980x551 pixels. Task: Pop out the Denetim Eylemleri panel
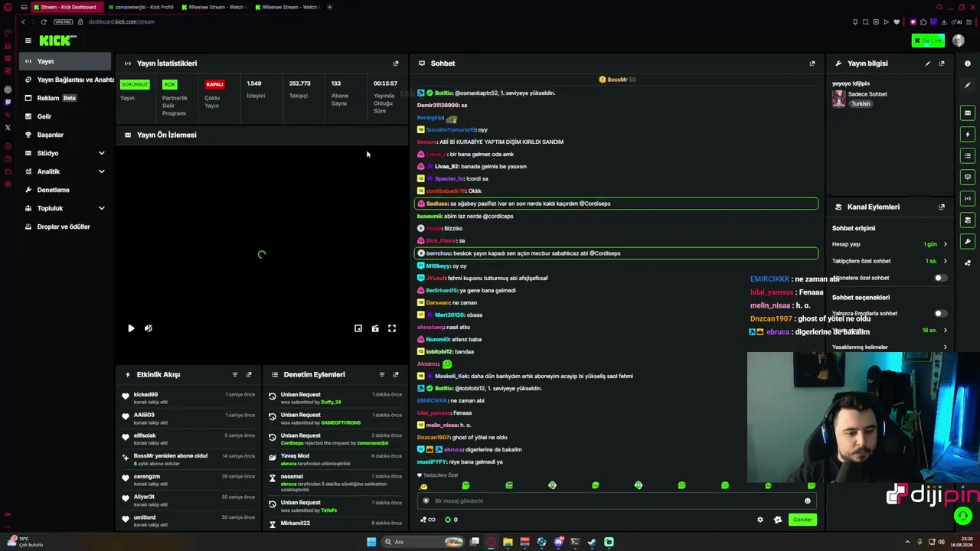[396, 374]
